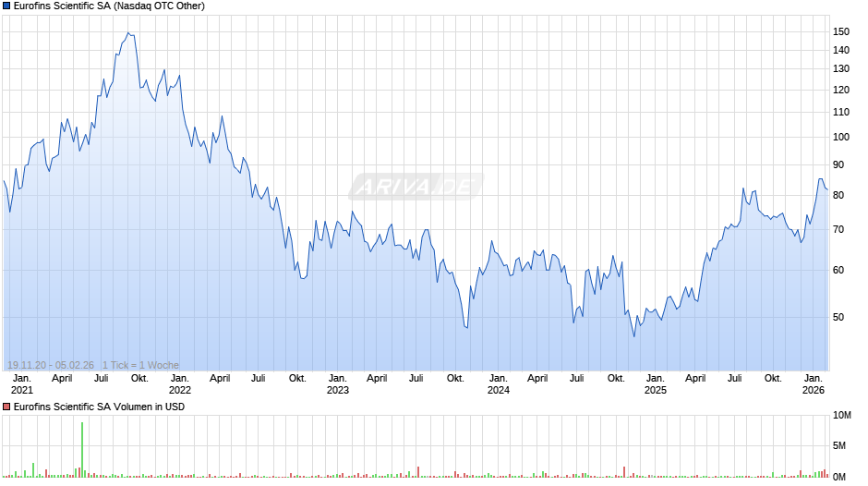Click the 'Jan. 2025' time axis label
868x486 pixels.
(x=656, y=384)
